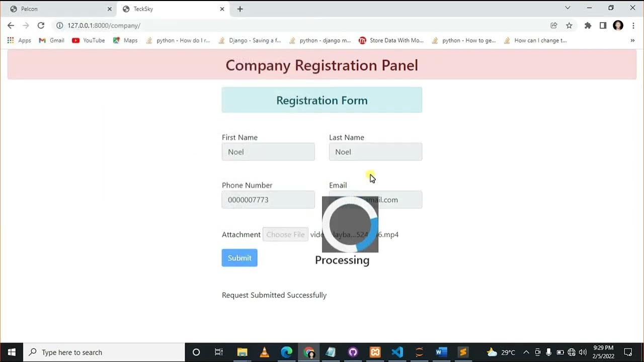Screen dimensions: 644x362
Task: Open the Apps bookmarks shortcut
Action: [x=19, y=40]
